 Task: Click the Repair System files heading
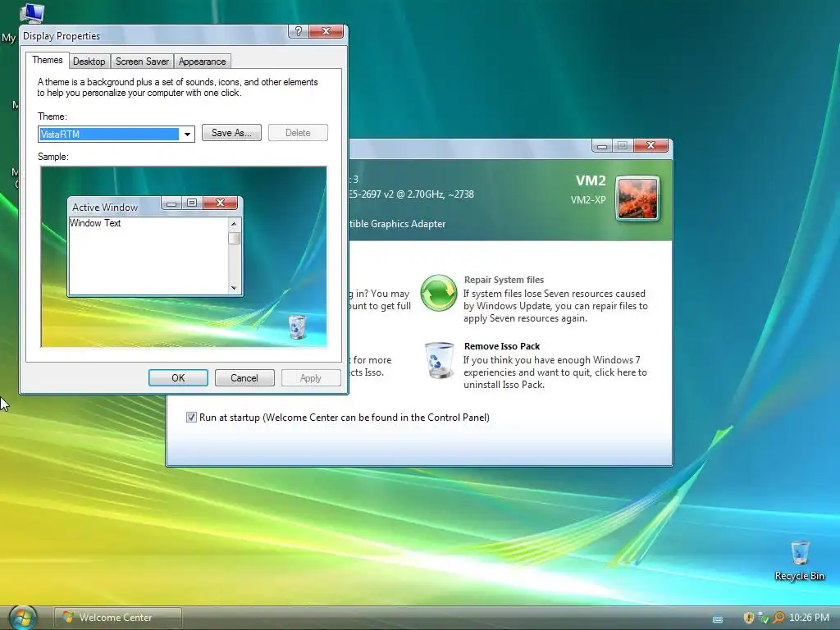coord(504,280)
